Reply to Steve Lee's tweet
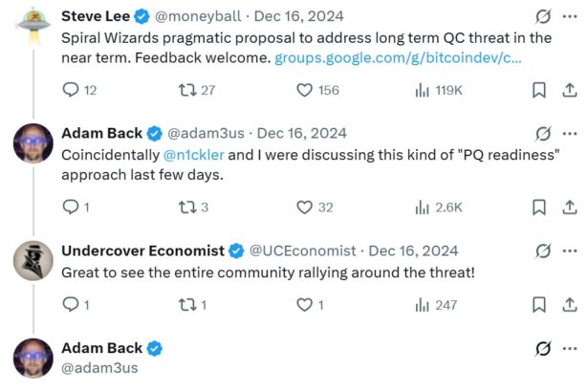The width and height of the screenshot is (588, 392). point(71,90)
